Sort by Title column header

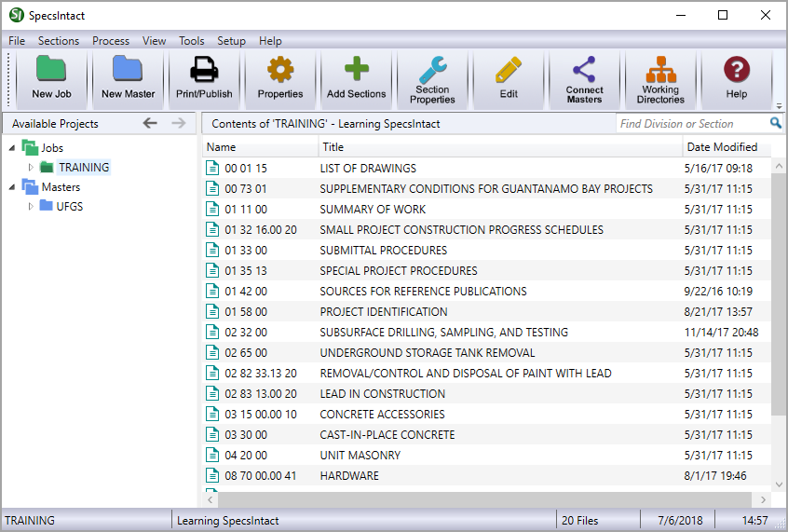(500, 147)
